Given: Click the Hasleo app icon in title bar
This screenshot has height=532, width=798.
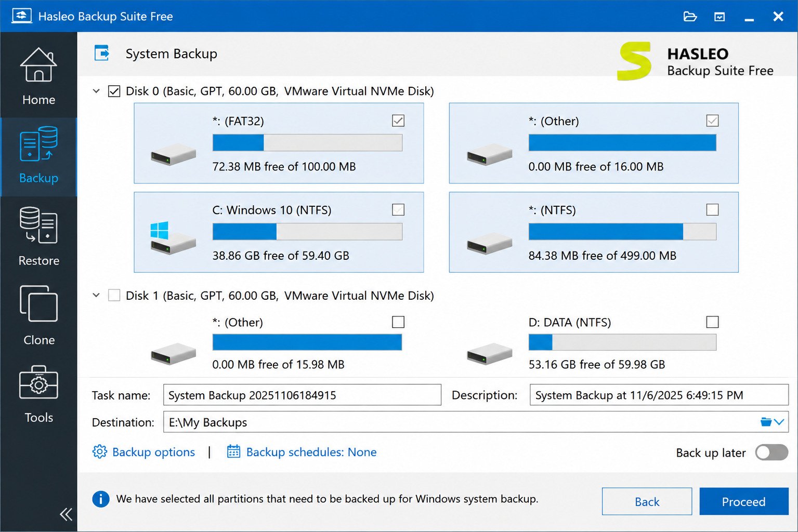Looking at the screenshot, I should tap(22, 16).
